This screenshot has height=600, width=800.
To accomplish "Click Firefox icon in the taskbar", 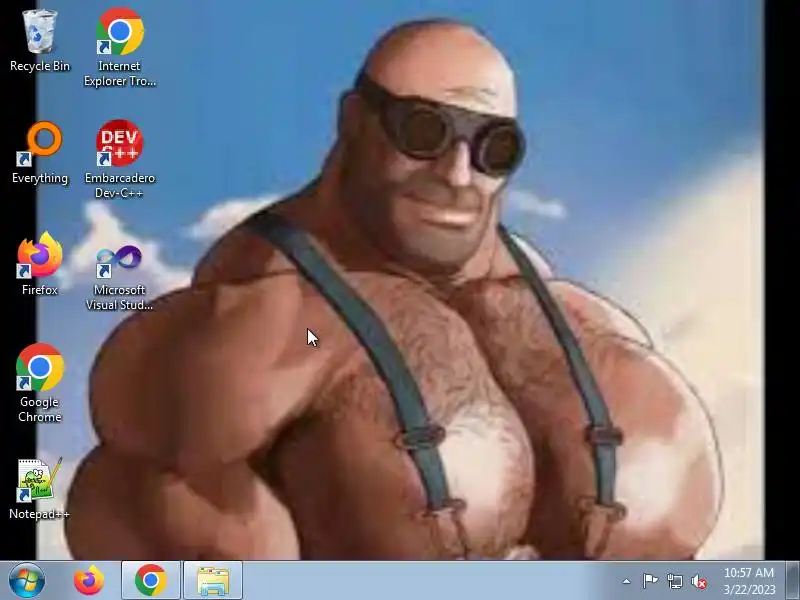I will tap(89, 581).
